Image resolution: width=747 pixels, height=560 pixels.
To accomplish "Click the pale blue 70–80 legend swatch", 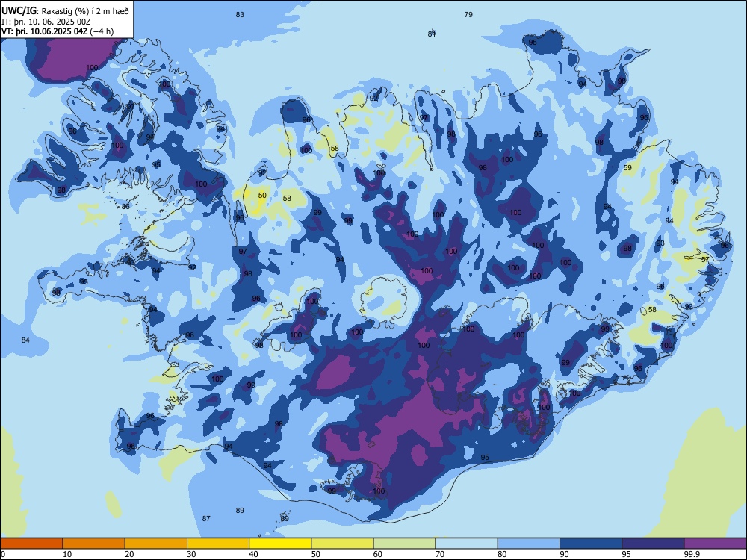I will [x=466, y=544].
